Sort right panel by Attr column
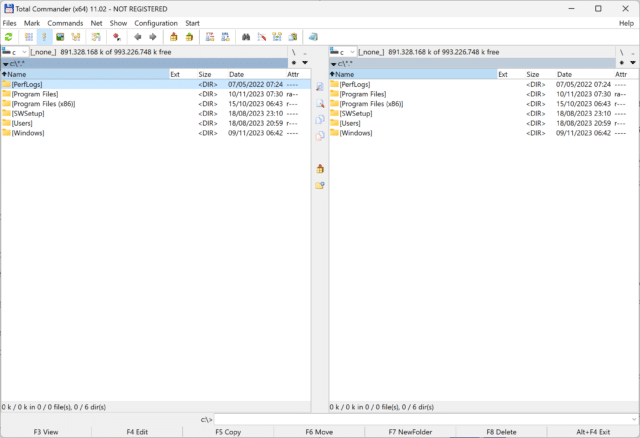The image size is (640, 438). point(625,74)
